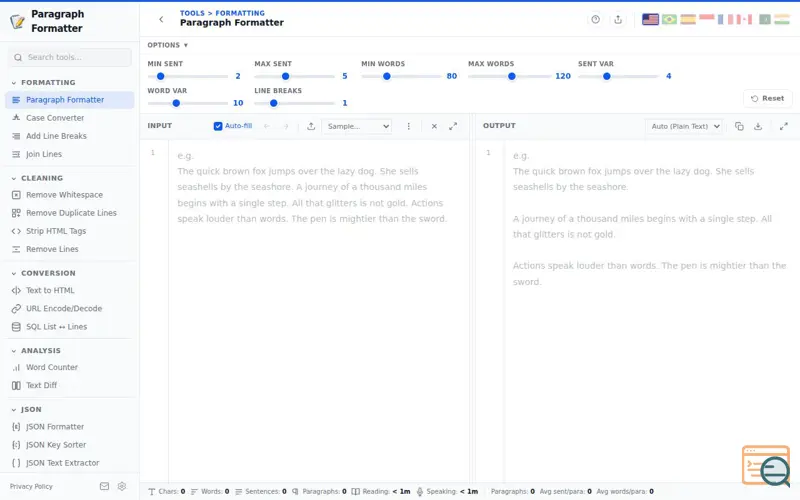The width and height of the screenshot is (800, 500).
Task: Open the Privacy Policy link
Action: point(31,487)
